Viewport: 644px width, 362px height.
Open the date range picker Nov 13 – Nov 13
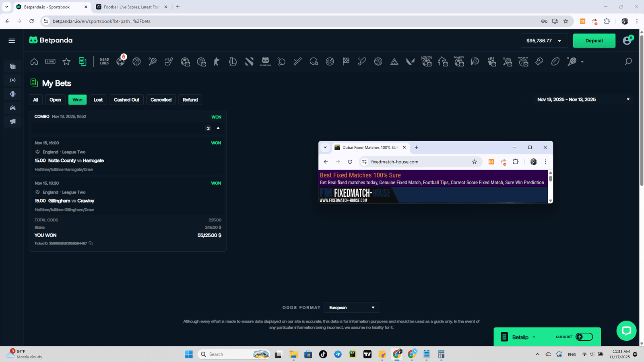click(x=582, y=99)
